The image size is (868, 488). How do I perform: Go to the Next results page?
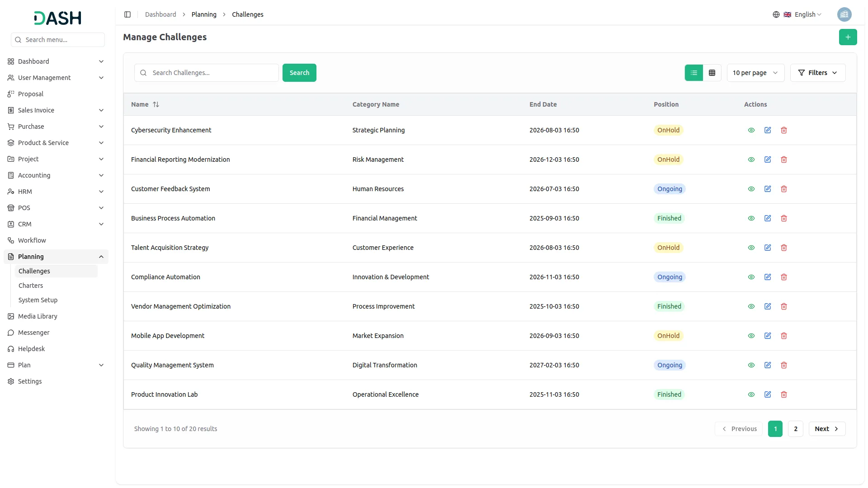point(826,429)
